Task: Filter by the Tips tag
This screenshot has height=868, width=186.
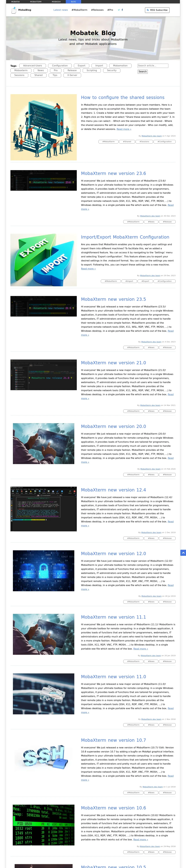Action: (55, 75)
